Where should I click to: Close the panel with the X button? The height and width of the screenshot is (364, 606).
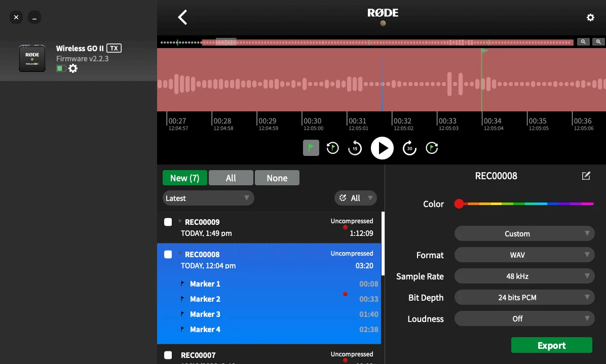tap(16, 17)
